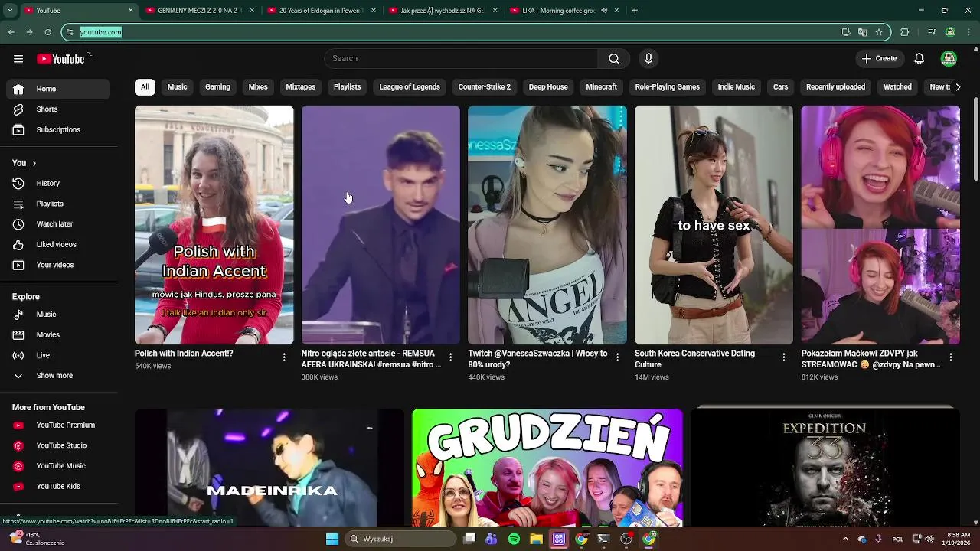Open the Watch later list
Screen dimensions: 980x551
pos(58,224)
